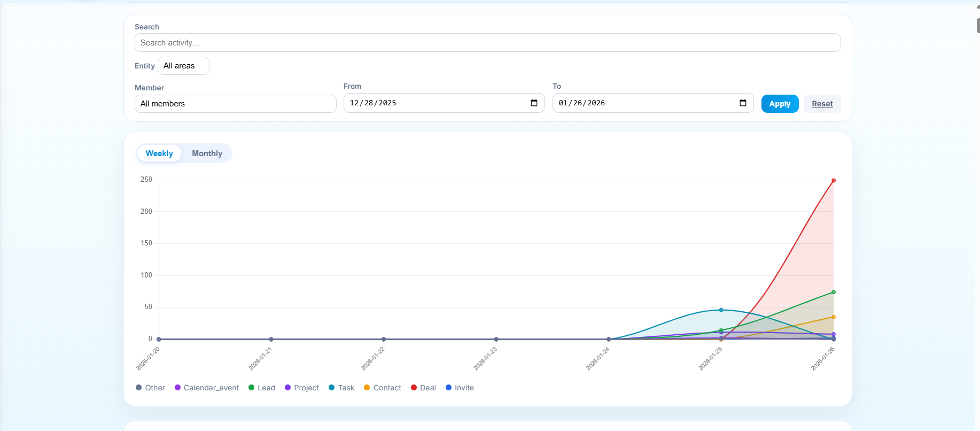The image size is (980, 431).
Task: Click the Apply filter button
Action: tap(780, 104)
